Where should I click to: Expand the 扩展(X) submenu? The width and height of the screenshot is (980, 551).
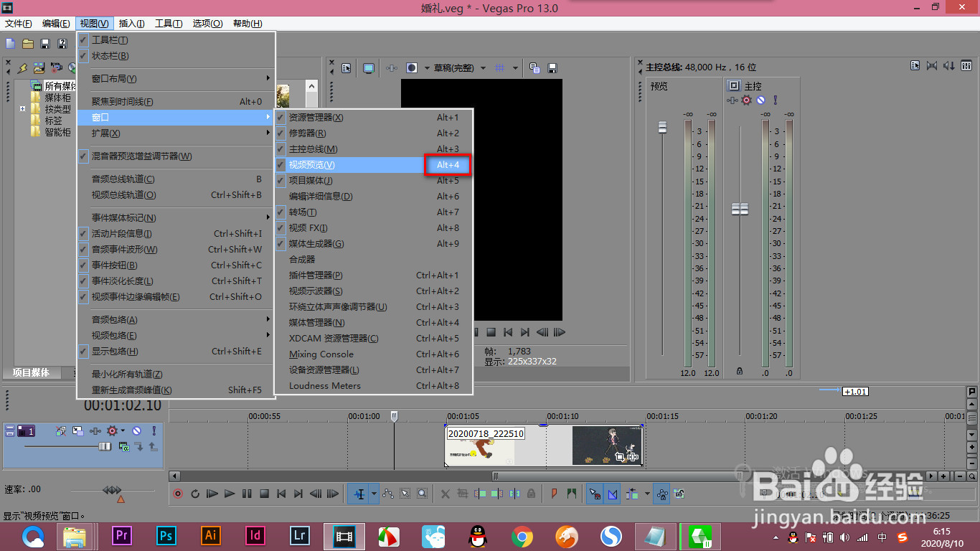[176, 133]
